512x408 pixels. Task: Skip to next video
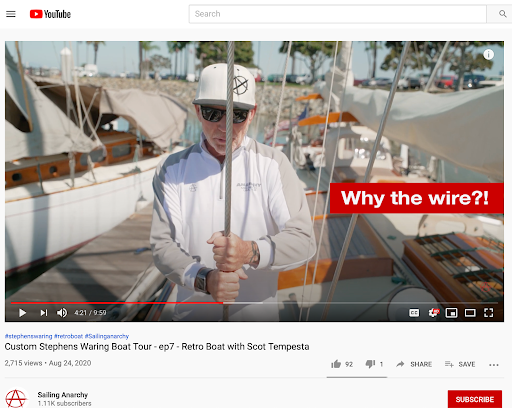pos(44,313)
